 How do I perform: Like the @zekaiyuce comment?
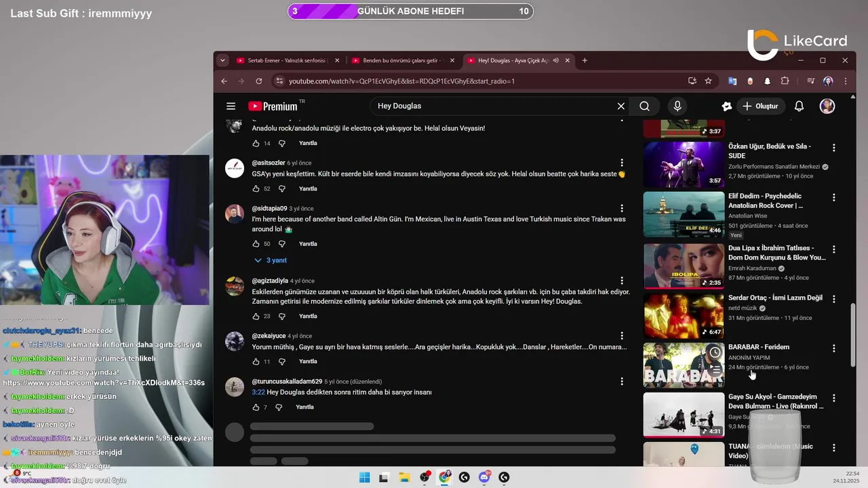coord(256,361)
